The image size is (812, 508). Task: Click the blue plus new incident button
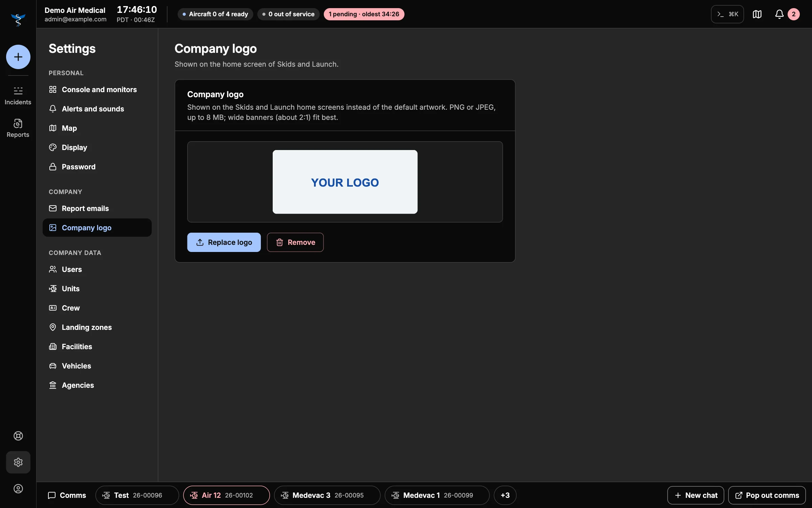click(x=18, y=57)
